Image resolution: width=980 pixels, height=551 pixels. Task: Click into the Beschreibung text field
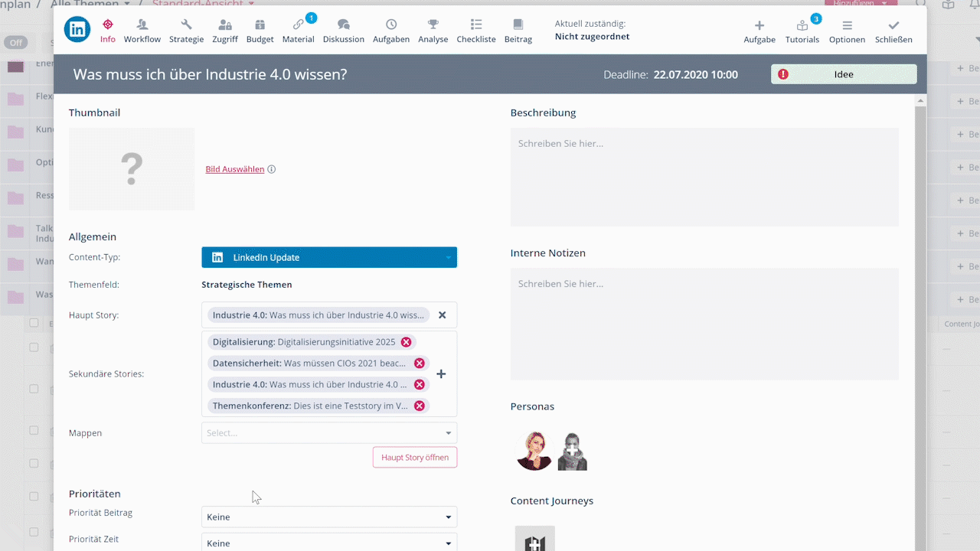point(704,178)
